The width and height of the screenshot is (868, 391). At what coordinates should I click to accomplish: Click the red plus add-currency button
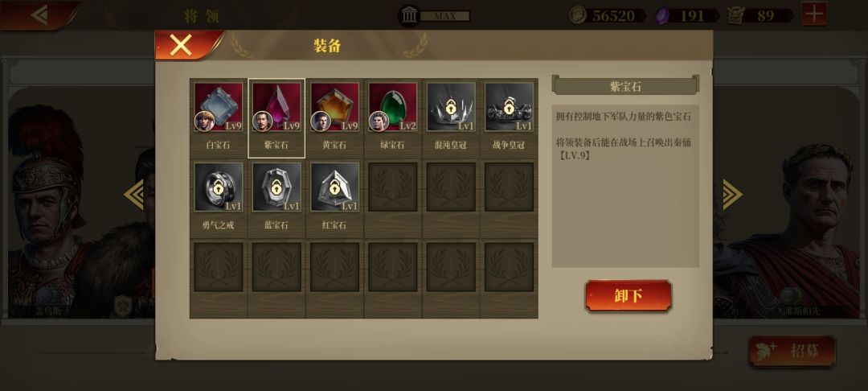[x=814, y=14]
